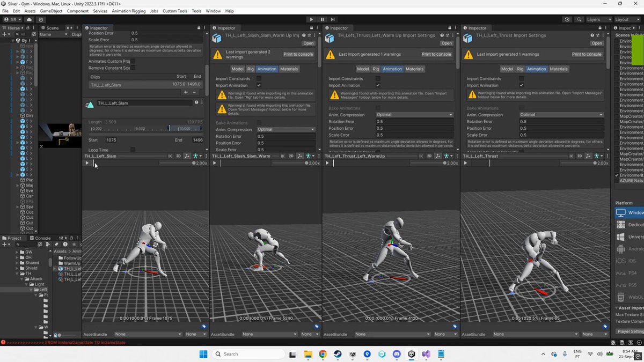Image resolution: width=644 pixels, height=362 pixels.
Task: Click the Player Settings button
Action: (631, 331)
